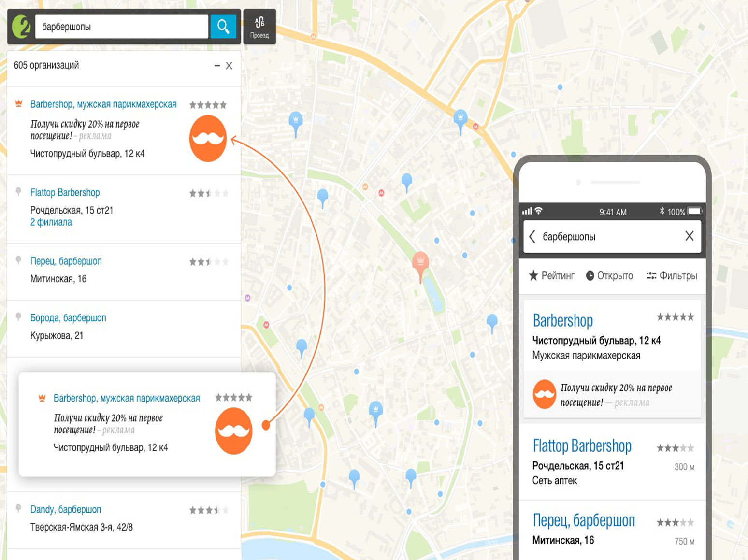Screen dimensions: 748x560
Task: Expand the 2 филиала branches link
Action: [x=51, y=222]
